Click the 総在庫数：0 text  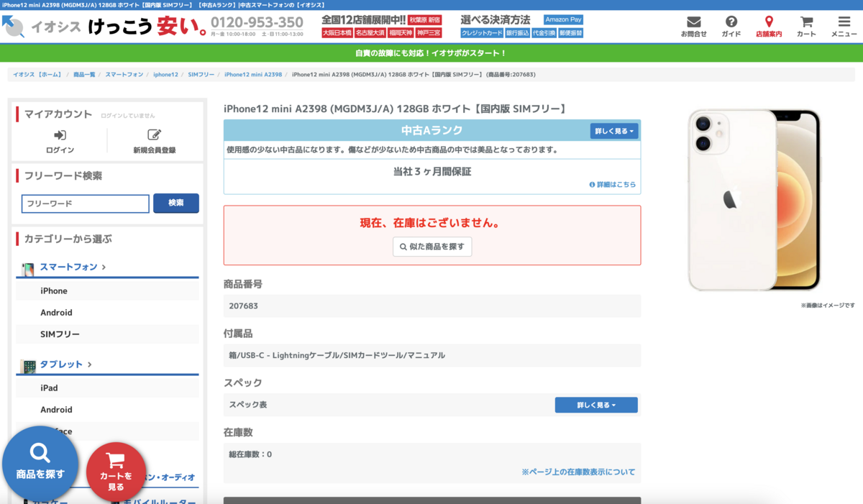click(x=250, y=454)
